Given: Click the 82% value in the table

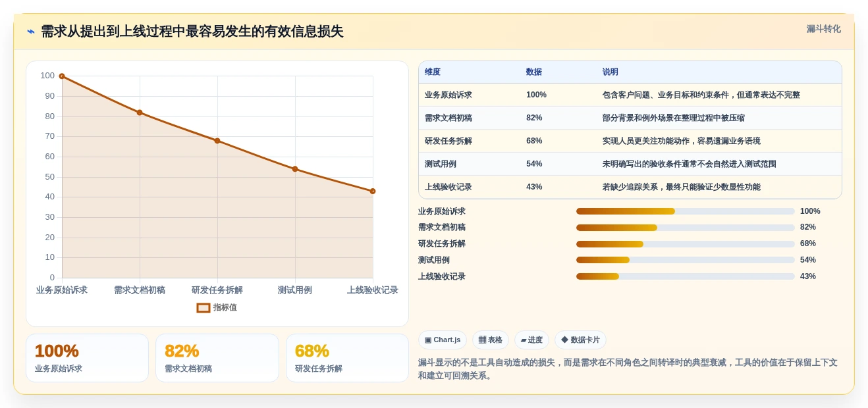Looking at the screenshot, I should click(534, 118).
